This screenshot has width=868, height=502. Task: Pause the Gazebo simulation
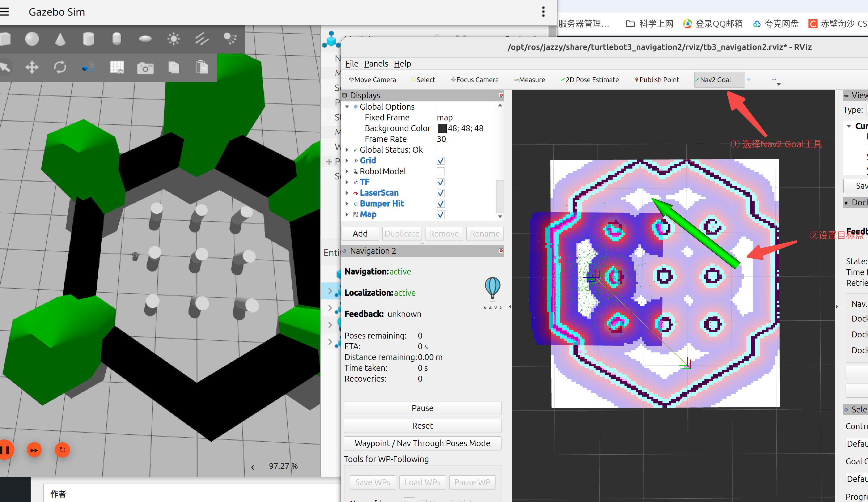5,450
